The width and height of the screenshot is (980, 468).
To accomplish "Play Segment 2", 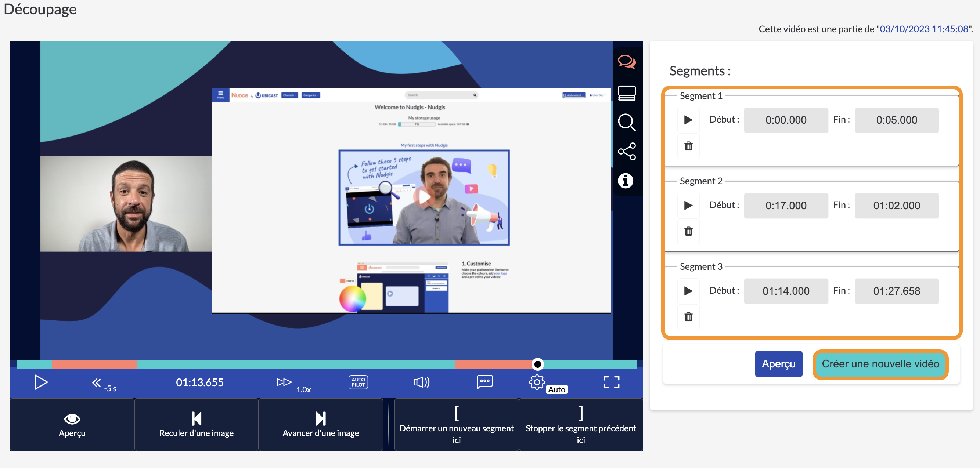I will click(688, 206).
